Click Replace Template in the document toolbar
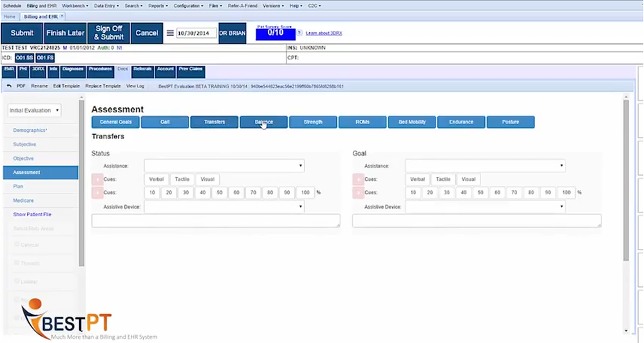The width and height of the screenshot is (644, 343). 103,86
